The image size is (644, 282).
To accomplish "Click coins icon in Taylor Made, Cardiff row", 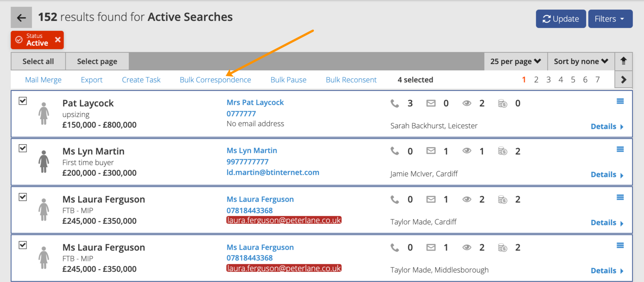I will click(x=502, y=200).
